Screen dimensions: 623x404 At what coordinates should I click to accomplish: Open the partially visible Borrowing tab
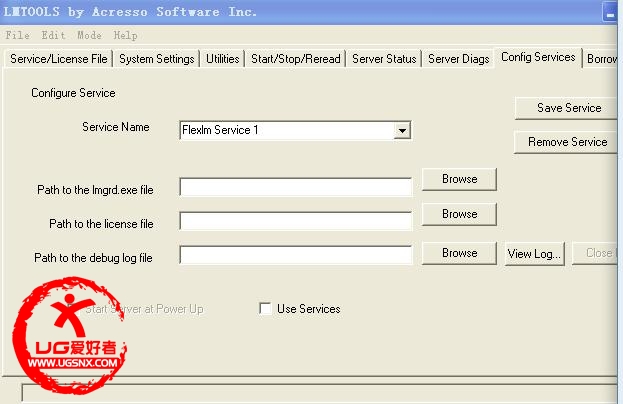[x=601, y=59]
